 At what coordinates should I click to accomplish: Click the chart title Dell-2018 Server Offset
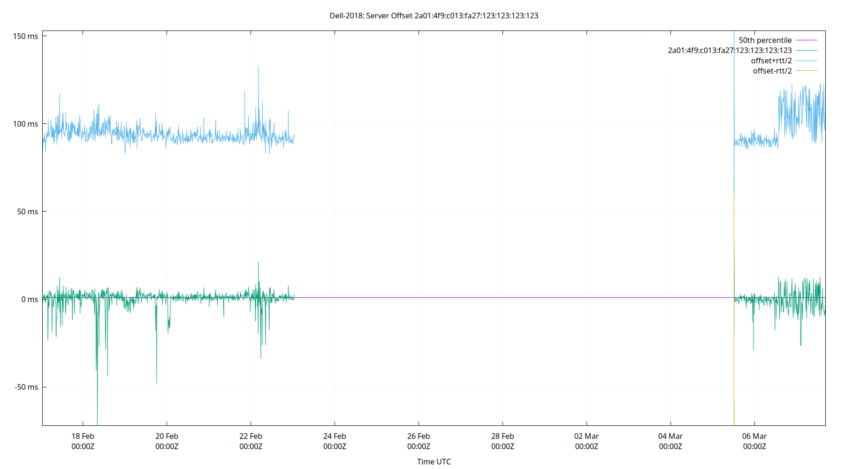[x=434, y=15]
